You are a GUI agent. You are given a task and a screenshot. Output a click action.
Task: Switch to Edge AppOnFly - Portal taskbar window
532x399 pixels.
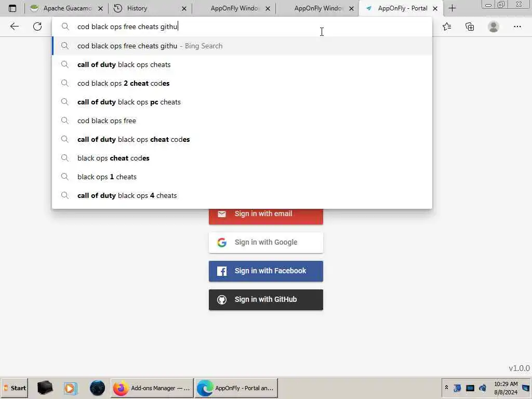[x=236, y=388]
